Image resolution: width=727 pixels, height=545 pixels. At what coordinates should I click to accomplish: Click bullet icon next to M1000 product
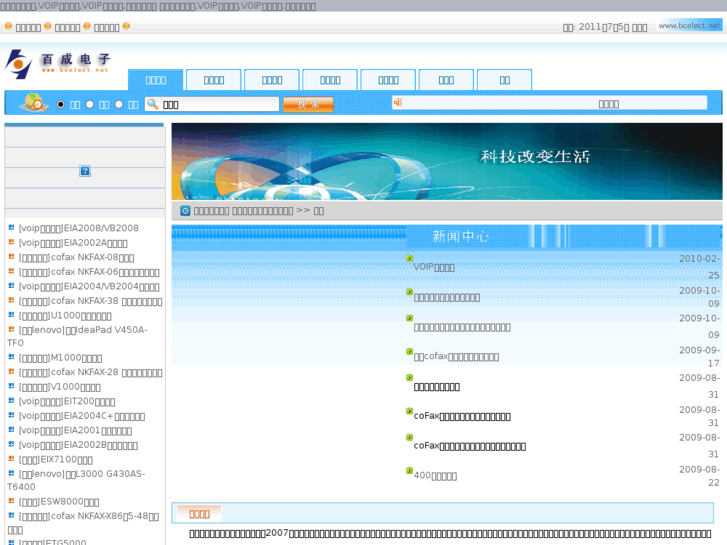point(11,357)
